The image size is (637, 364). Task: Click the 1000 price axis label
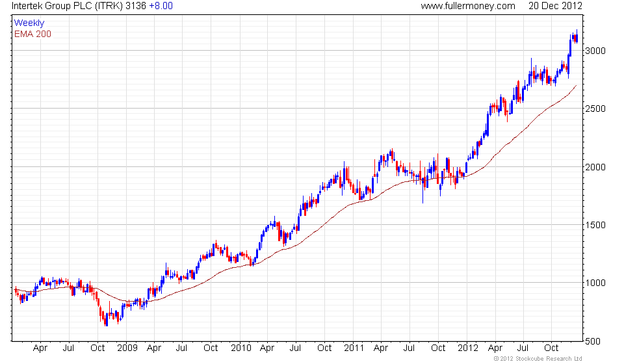[x=595, y=283]
